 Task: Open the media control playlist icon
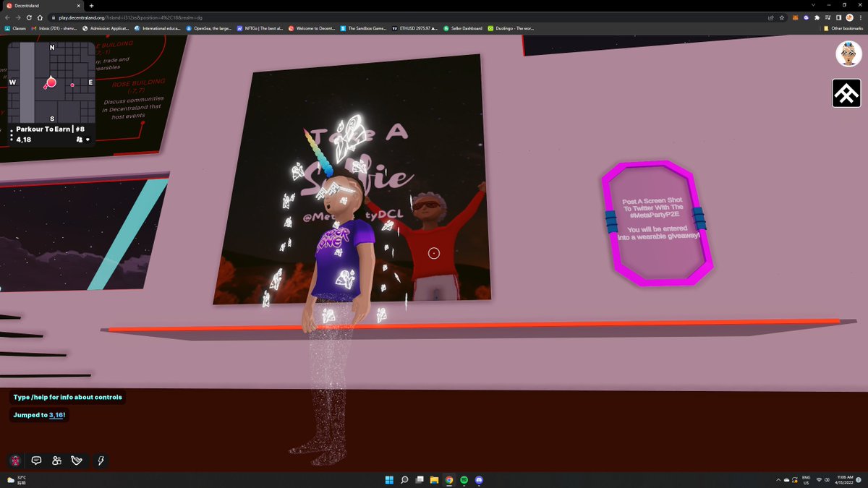point(827,17)
